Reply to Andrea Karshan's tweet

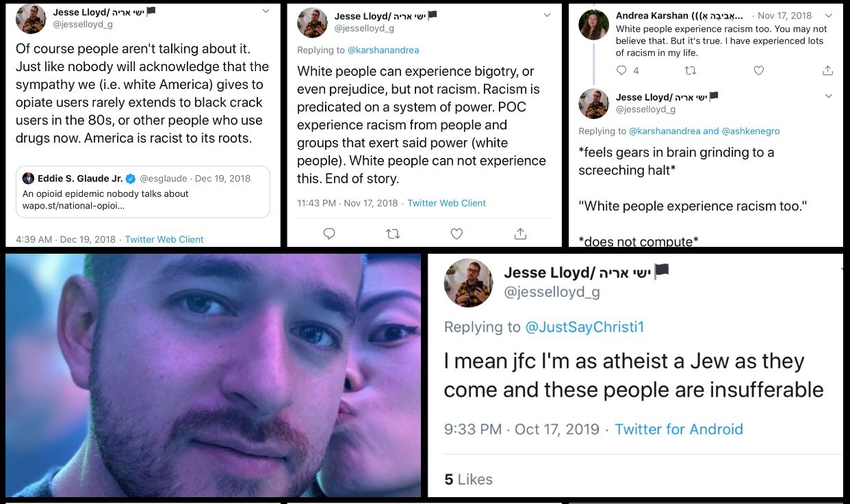621,70
